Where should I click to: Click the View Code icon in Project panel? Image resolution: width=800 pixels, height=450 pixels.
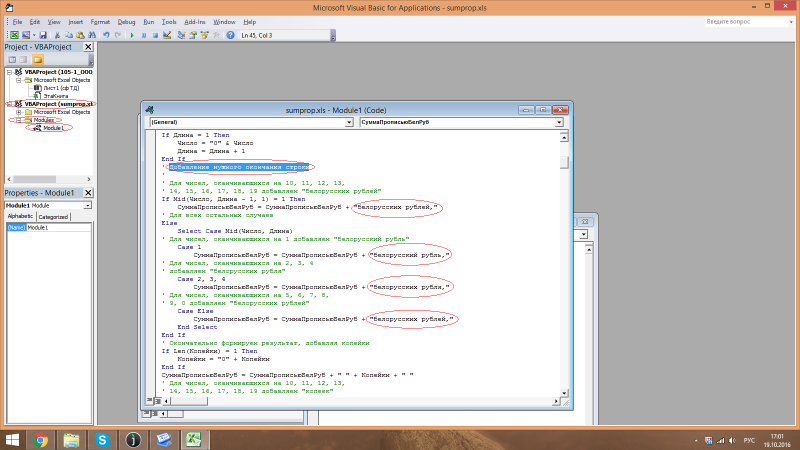[12, 60]
